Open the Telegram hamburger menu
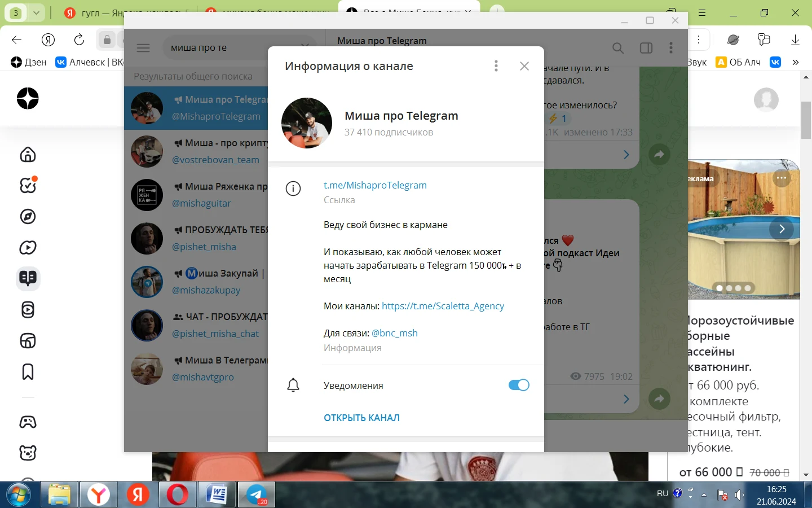Image resolution: width=812 pixels, height=508 pixels. (x=143, y=48)
